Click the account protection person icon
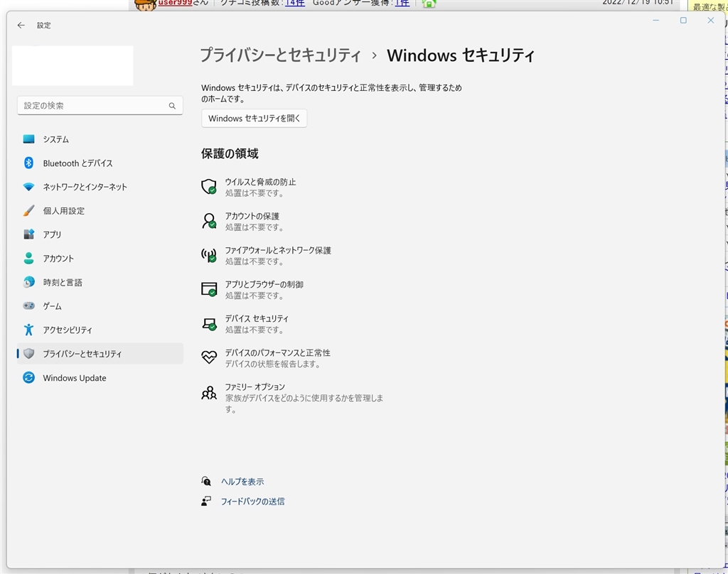728x574 pixels. (x=209, y=221)
